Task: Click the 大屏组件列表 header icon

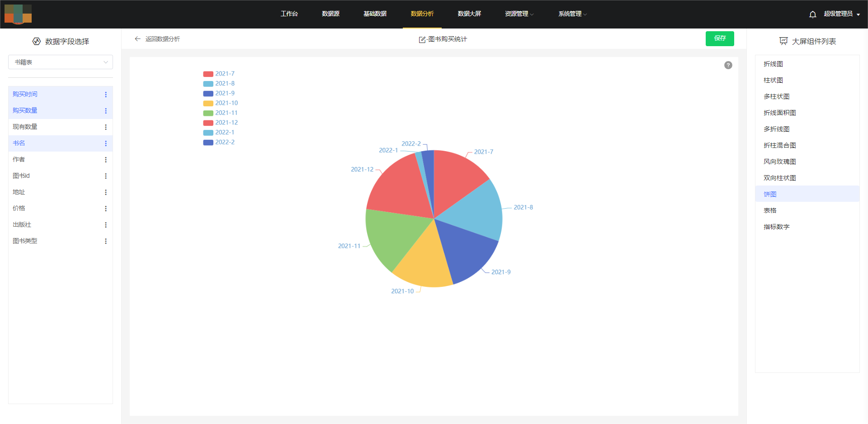Action: click(x=783, y=41)
